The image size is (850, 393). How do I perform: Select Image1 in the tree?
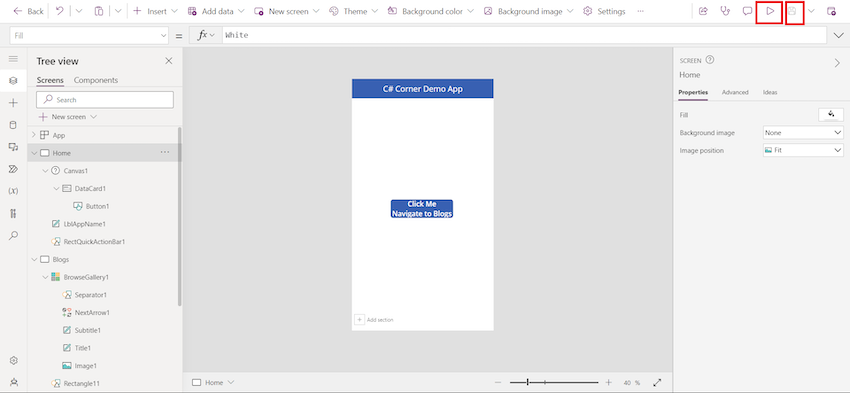86,366
